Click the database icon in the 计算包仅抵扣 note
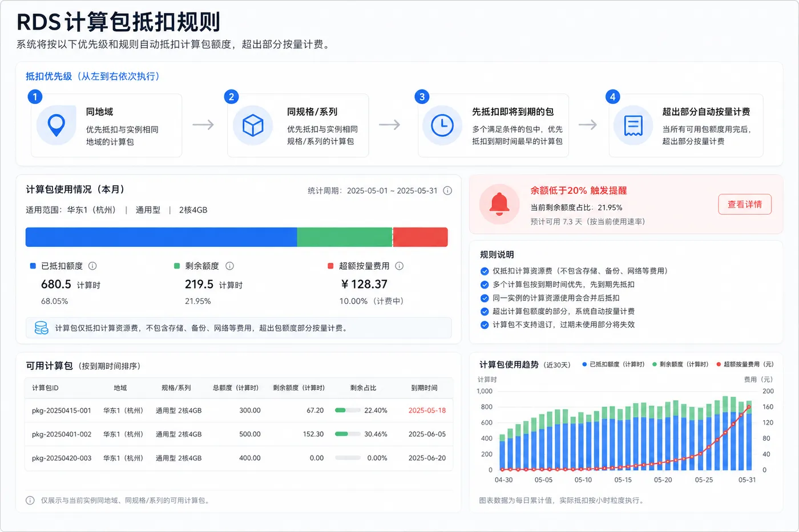Screen dimensions: 799x532 click(41, 328)
